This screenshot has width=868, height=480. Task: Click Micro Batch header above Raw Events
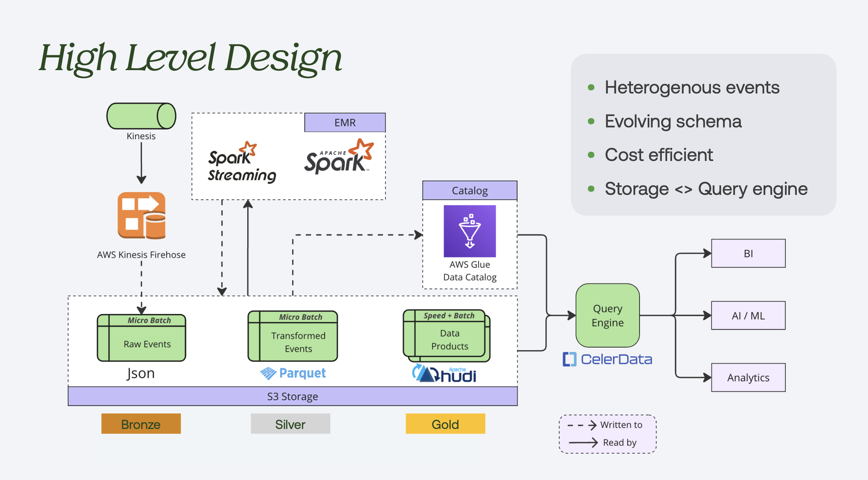(x=149, y=320)
